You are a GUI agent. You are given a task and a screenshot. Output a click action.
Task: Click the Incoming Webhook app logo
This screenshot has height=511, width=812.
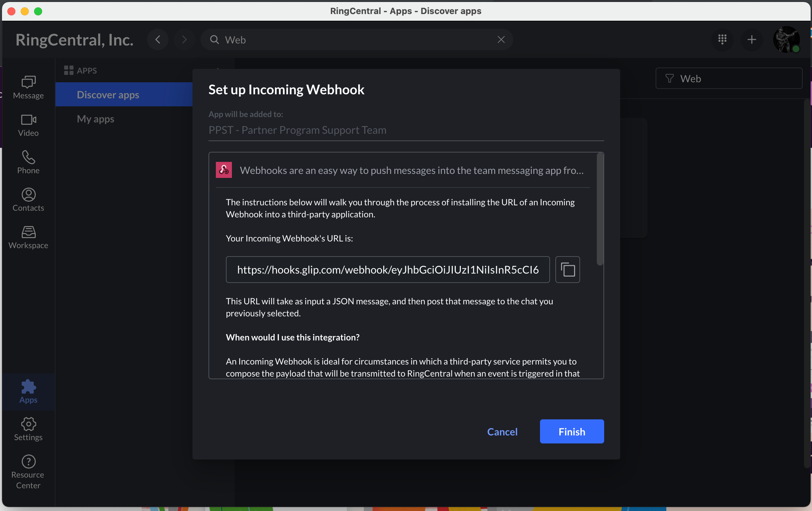point(224,170)
